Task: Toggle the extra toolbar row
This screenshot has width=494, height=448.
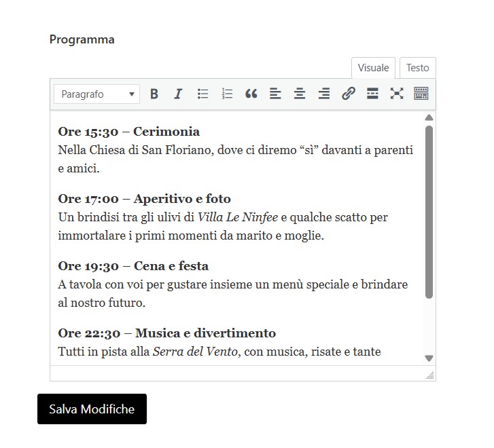Action: click(421, 94)
